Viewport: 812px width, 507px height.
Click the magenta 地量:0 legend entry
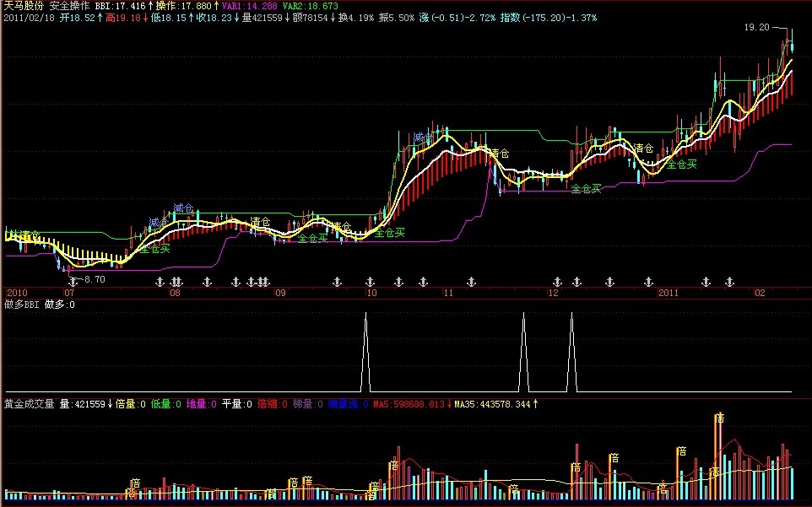[202, 404]
